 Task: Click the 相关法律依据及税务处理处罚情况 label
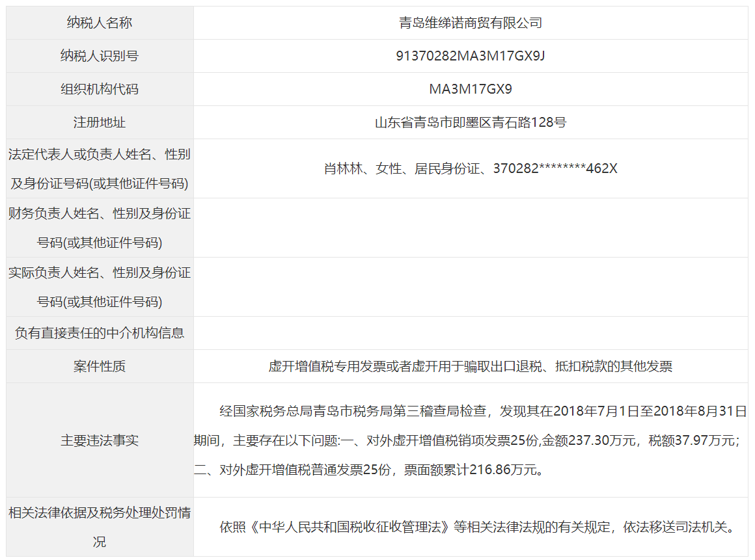[100, 527]
